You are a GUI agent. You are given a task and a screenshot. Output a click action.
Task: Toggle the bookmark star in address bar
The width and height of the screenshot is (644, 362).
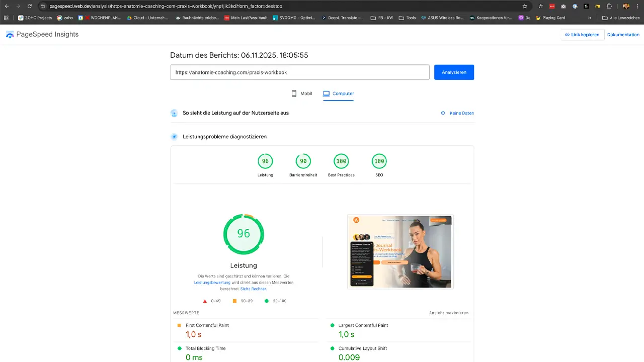(525, 6)
